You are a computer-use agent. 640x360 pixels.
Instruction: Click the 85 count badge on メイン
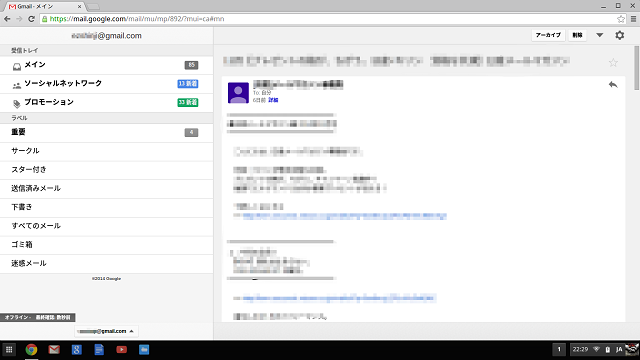191,65
